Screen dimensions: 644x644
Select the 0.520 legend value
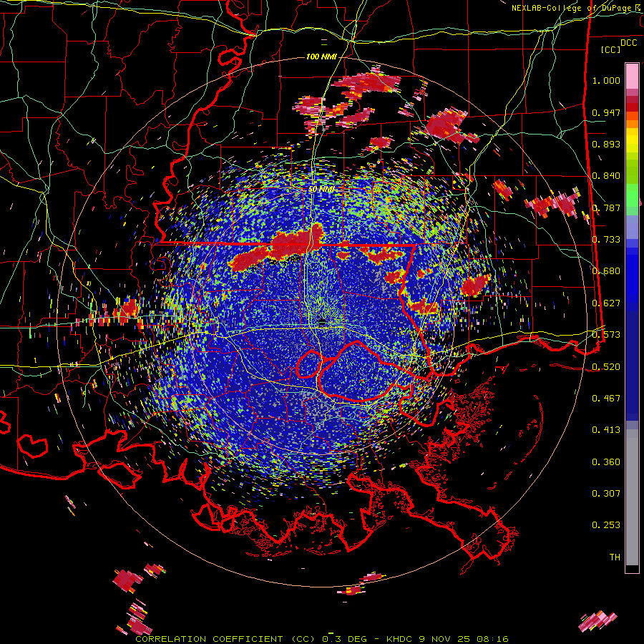[606, 366]
